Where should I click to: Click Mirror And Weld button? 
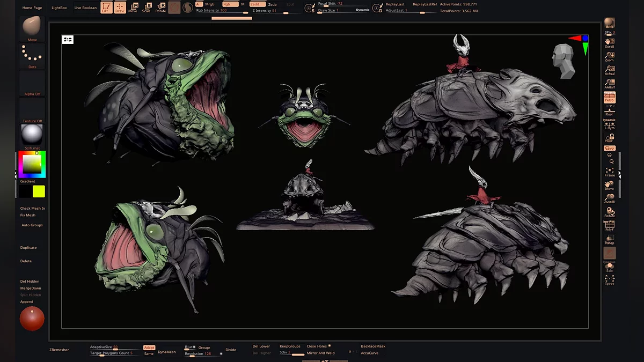click(x=320, y=353)
